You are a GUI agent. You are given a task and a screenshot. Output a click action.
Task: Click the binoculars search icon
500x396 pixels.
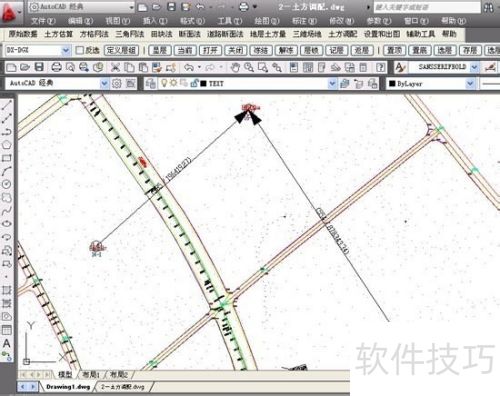coord(489,7)
